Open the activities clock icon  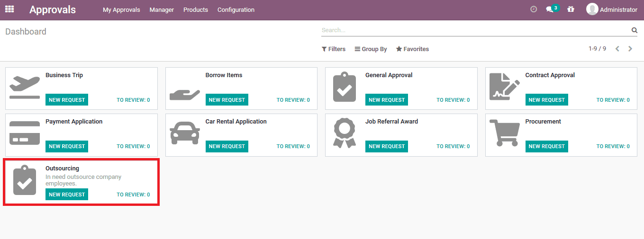coord(534,9)
